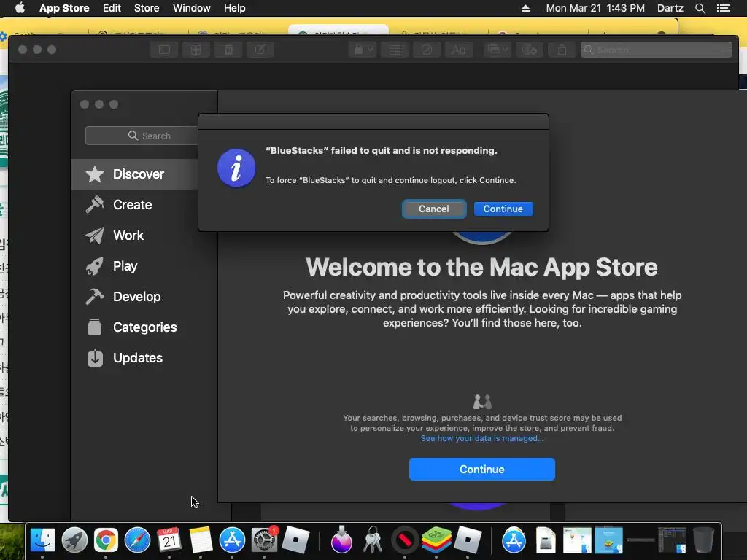Open the Edit menu
Image resolution: width=747 pixels, height=560 pixels.
[112, 8]
